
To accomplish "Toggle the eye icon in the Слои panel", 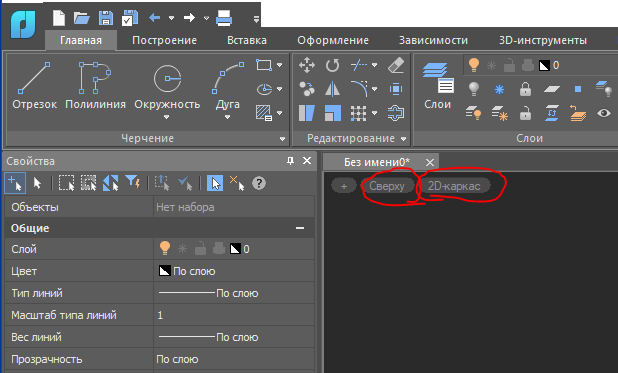I will tap(603, 114).
